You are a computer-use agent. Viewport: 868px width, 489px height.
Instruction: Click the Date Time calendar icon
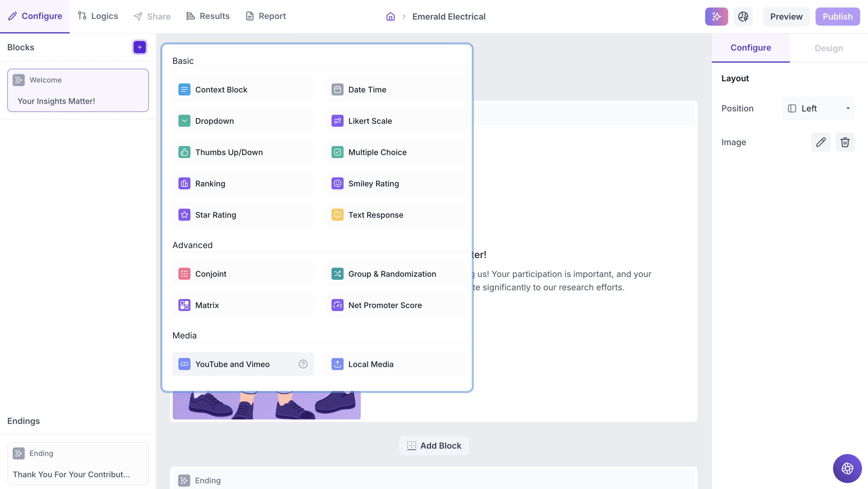pos(337,89)
